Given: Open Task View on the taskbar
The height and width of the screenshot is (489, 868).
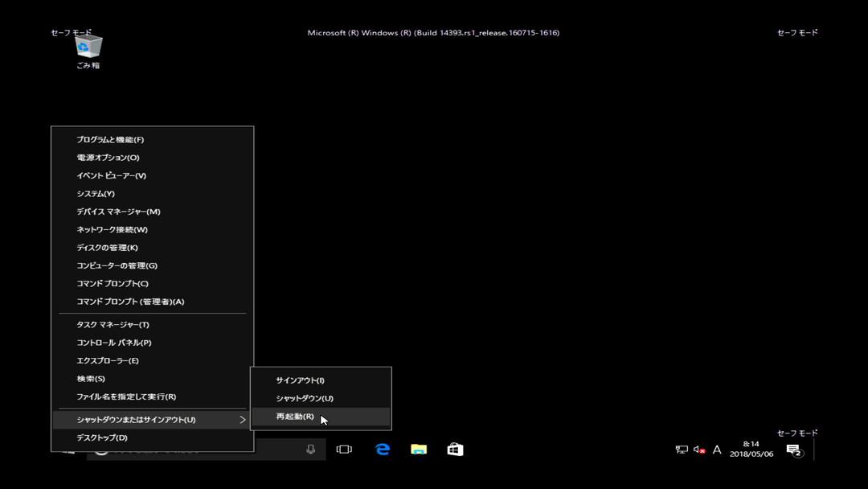Looking at the screenshot, I should pos(344,450).
